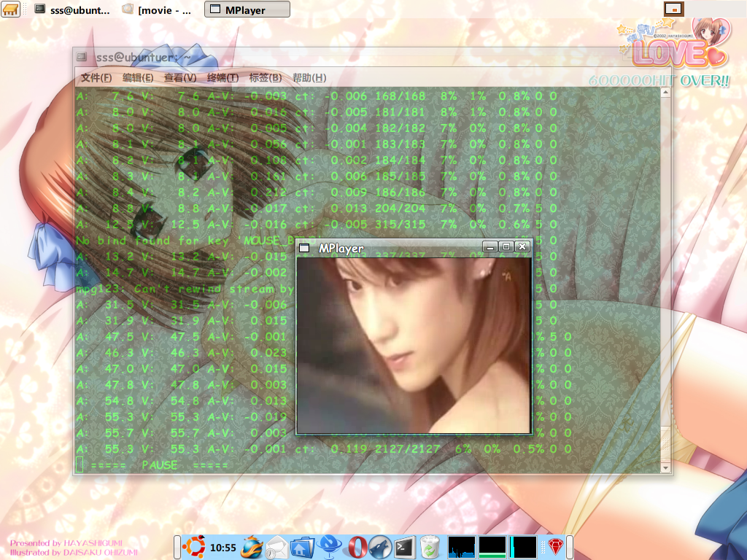Screen dimensions: 747x560
Task: Click the first system monitor graph in the dock
Action: pos(462,547)
